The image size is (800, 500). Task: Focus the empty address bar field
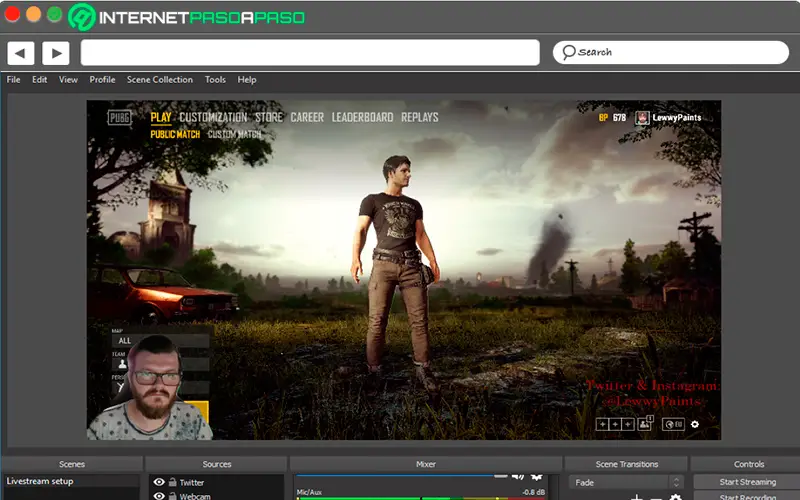[310, 53]
